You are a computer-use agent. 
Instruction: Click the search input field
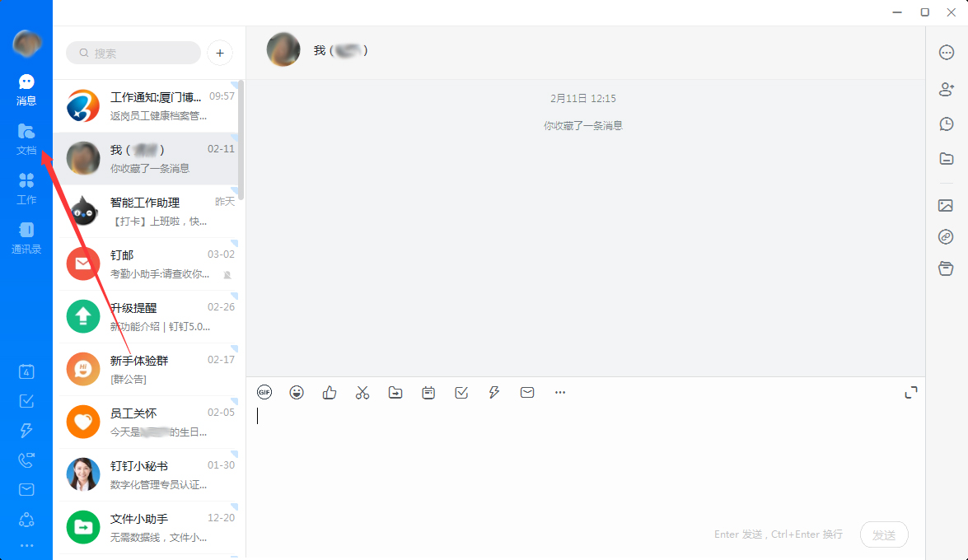click(132, 52)
